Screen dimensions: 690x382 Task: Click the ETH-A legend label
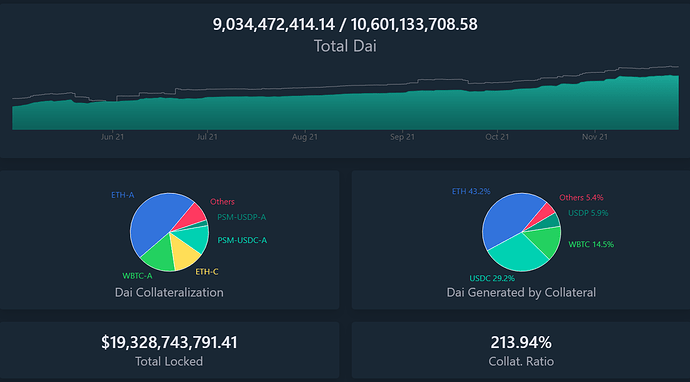[122, 195]
